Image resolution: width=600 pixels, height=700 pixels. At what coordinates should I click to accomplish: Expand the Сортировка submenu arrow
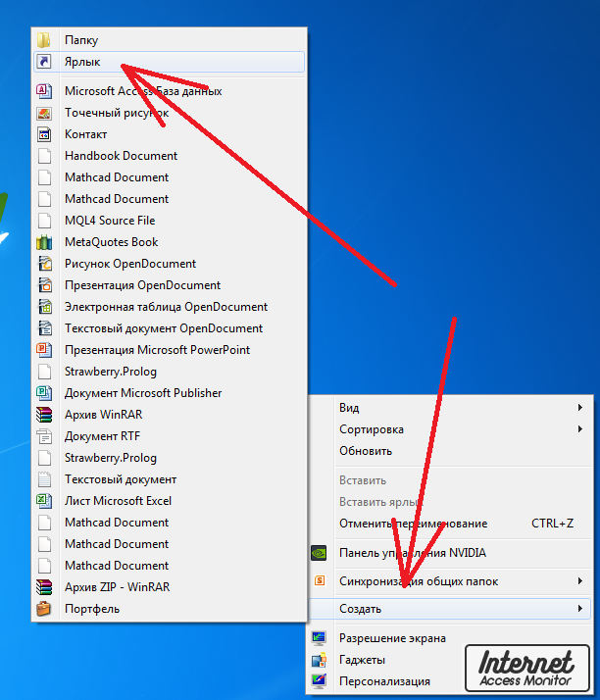580,429
